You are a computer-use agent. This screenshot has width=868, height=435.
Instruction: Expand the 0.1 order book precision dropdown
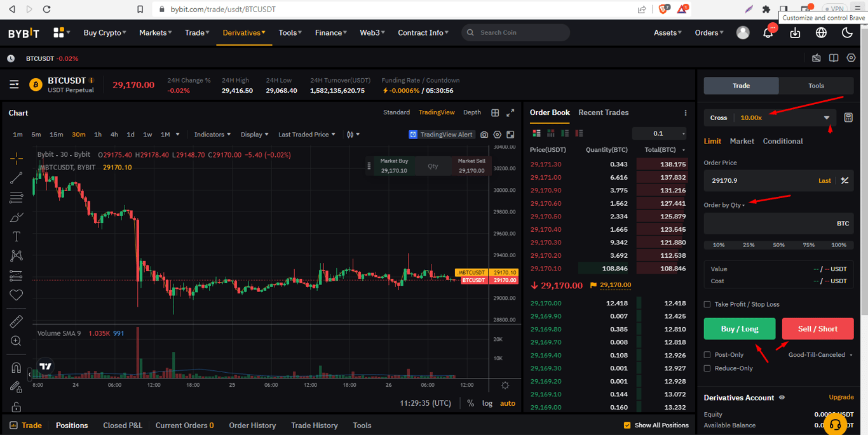(x=659, y=133)
